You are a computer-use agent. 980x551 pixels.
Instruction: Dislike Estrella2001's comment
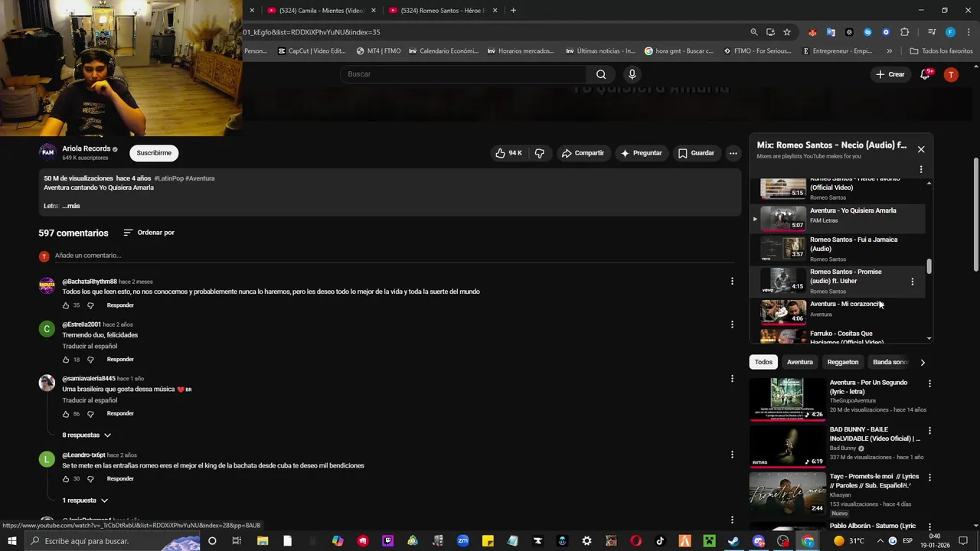click(x=90, y=360)
